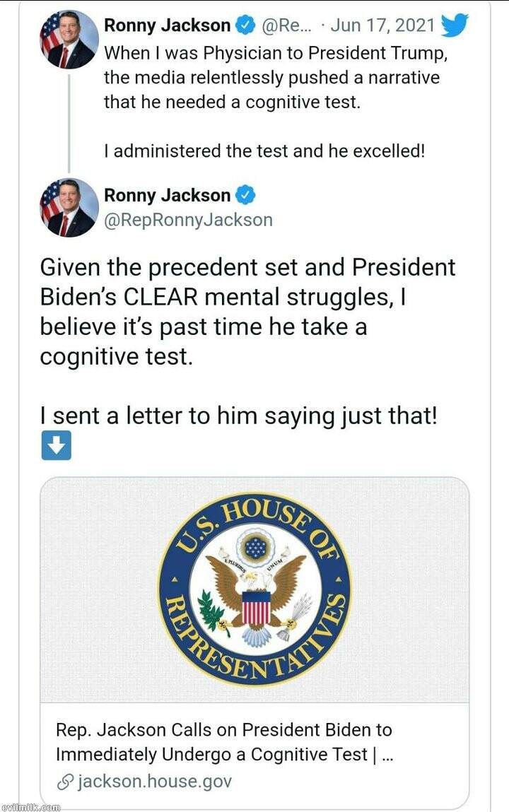Image resolution: width=509 pixels, height=812 pixels.
Task: Follow the jackson.house.gov domain link
Action: coord(154,782)
